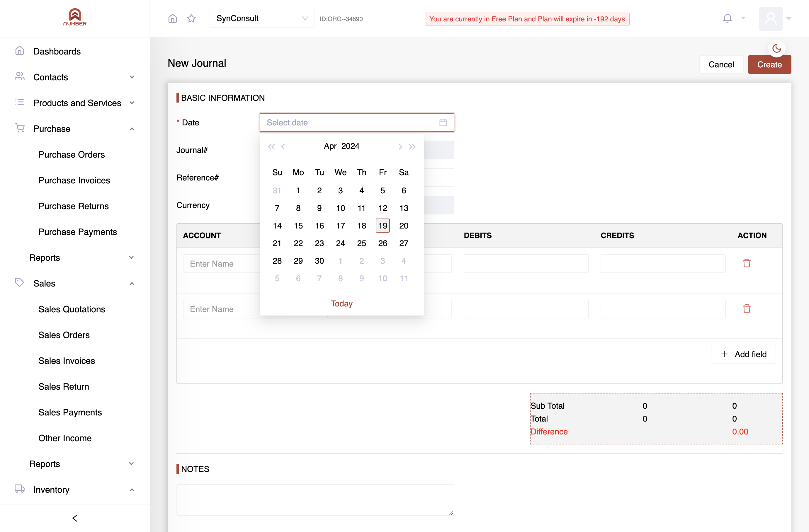The height and width of the screenshot is (532, 809).
Task: Click Add field button
Action: tap(743, 354)
